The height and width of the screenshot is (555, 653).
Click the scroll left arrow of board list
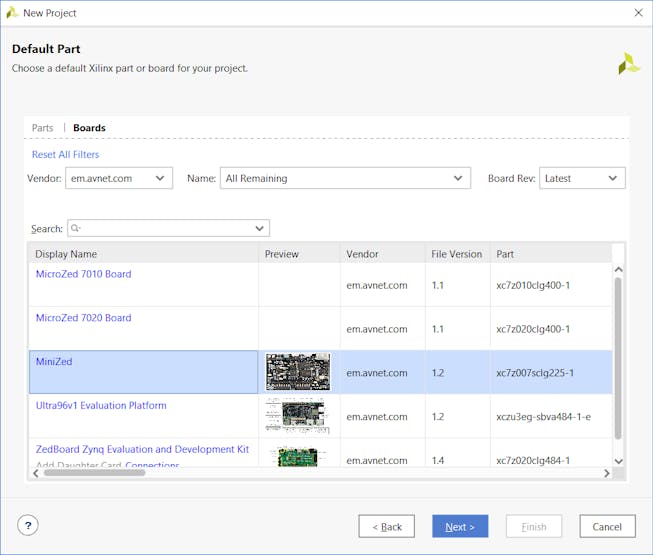[36, 473]
